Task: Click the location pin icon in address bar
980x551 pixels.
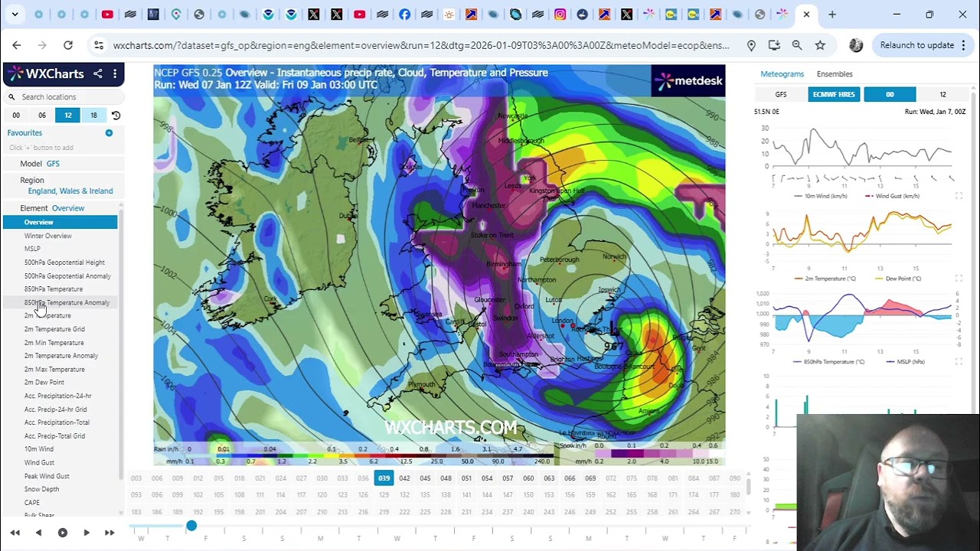Action: [751, 45]
